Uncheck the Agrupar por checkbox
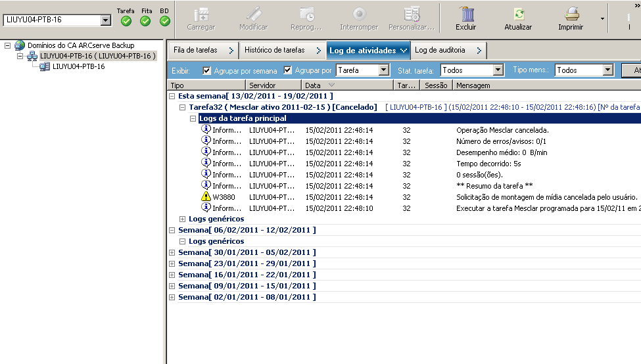Viewport: 641px width, 364px height. pos(287,70)
